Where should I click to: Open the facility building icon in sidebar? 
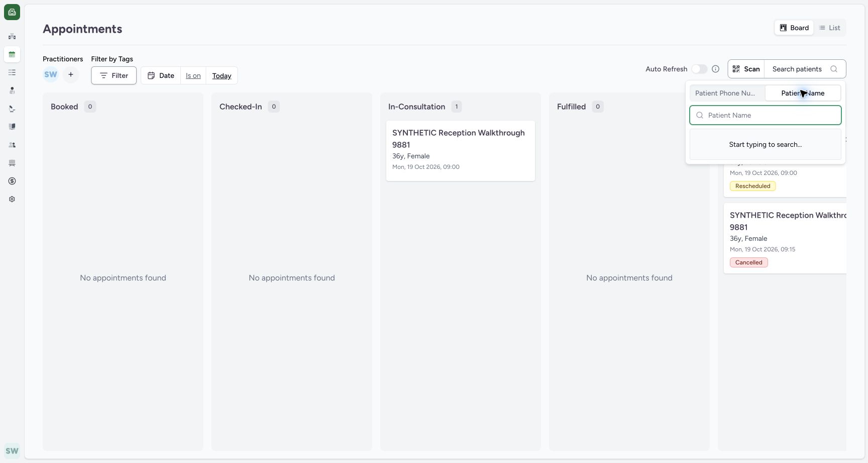[x=12, y=36]
